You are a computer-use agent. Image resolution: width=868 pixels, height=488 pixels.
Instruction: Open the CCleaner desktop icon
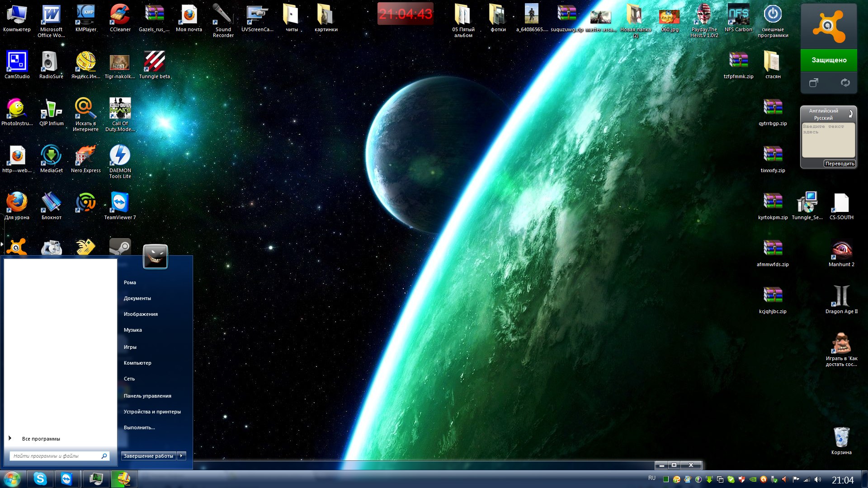coord(120,18)
